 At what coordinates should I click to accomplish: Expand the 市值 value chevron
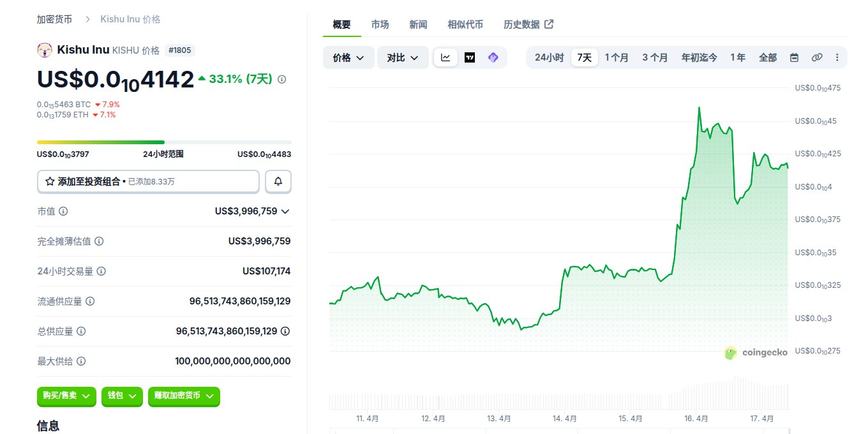click(285, 211)
